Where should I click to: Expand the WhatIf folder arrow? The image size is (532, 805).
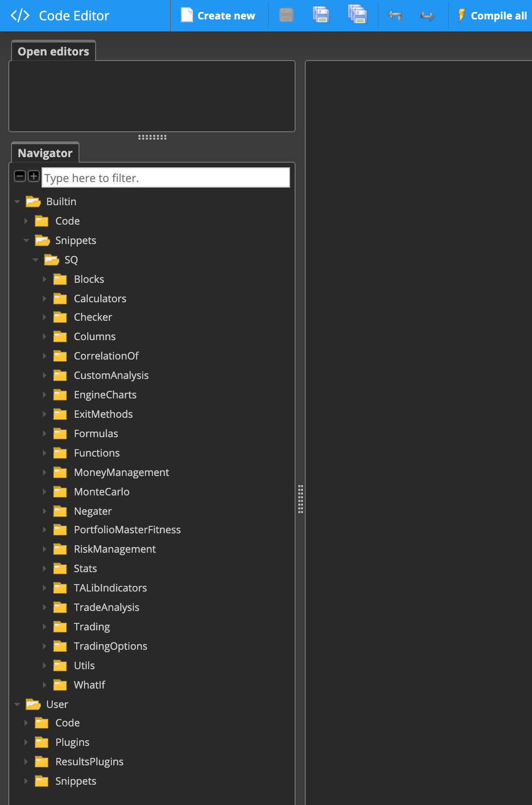tap(44, 685)
